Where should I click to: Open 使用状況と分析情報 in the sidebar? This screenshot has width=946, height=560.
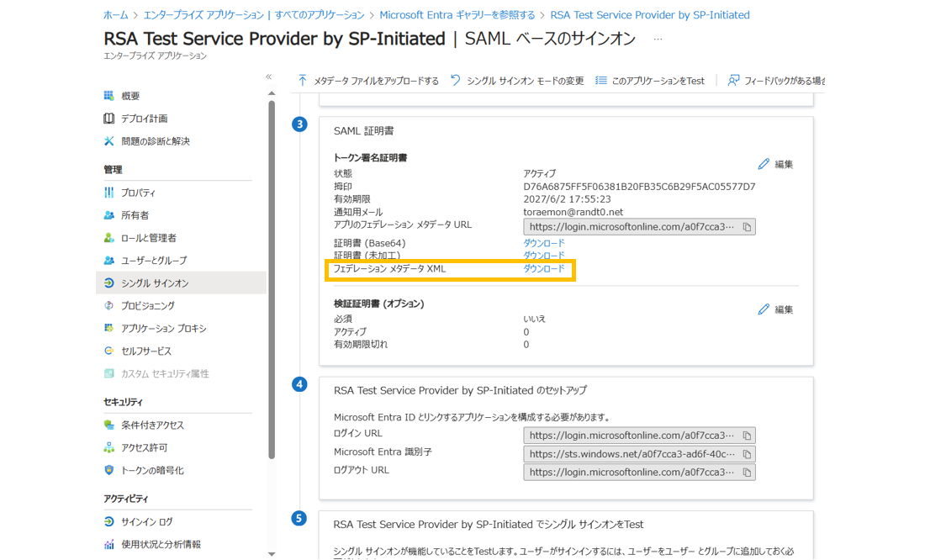click(x=161, y=545)
